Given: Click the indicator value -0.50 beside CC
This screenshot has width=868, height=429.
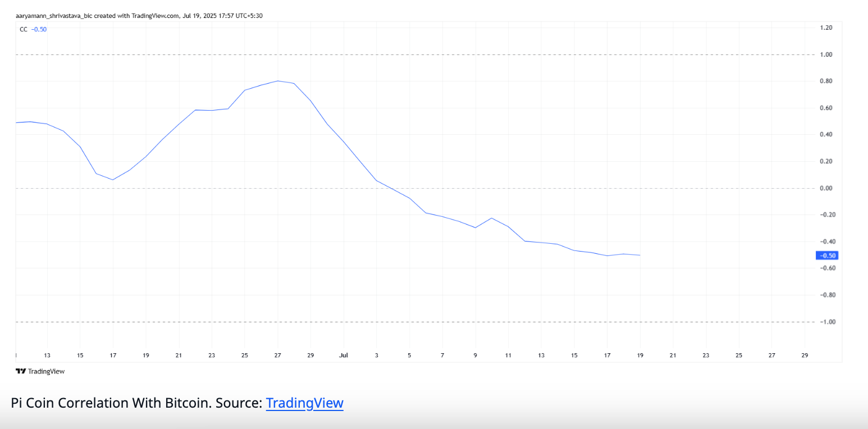Looking at the screenshot, I should 39,29.
